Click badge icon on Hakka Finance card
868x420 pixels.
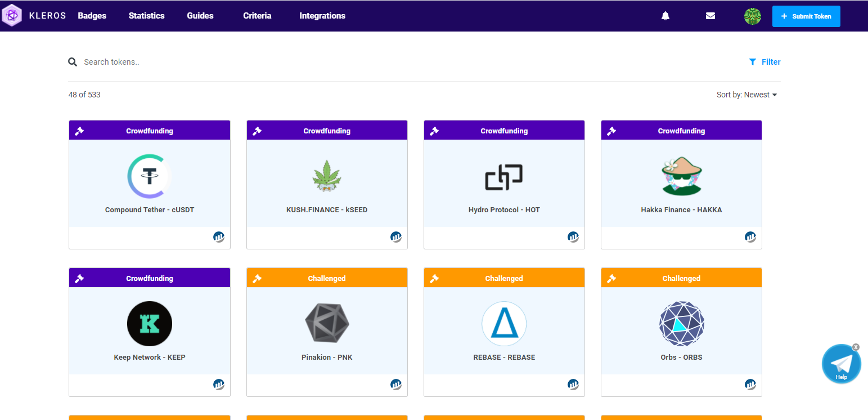pos(750,237)
